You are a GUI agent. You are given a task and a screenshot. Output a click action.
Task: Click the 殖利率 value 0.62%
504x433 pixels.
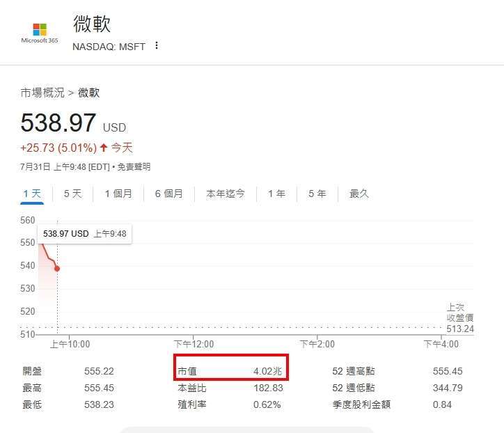[x=267, y=404]
